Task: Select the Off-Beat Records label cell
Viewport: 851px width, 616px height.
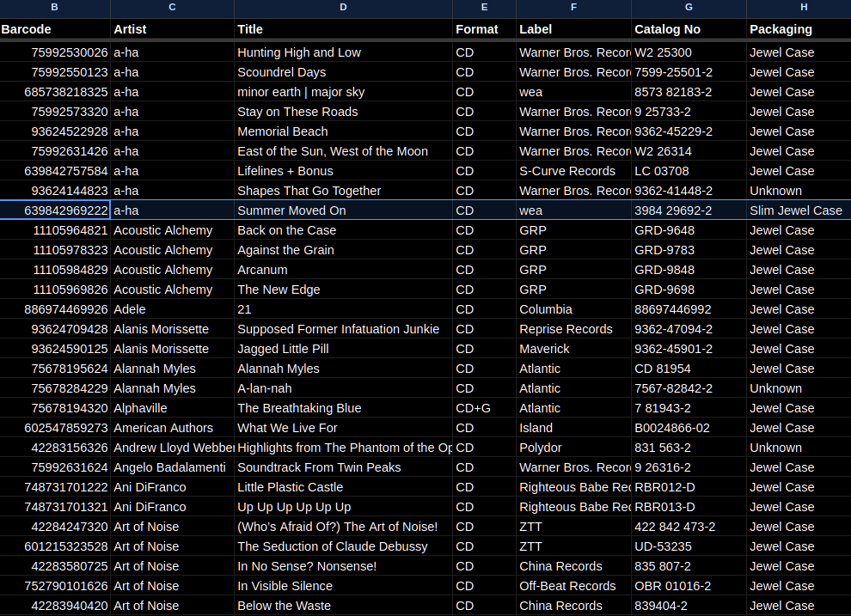Action: (573, 587)
